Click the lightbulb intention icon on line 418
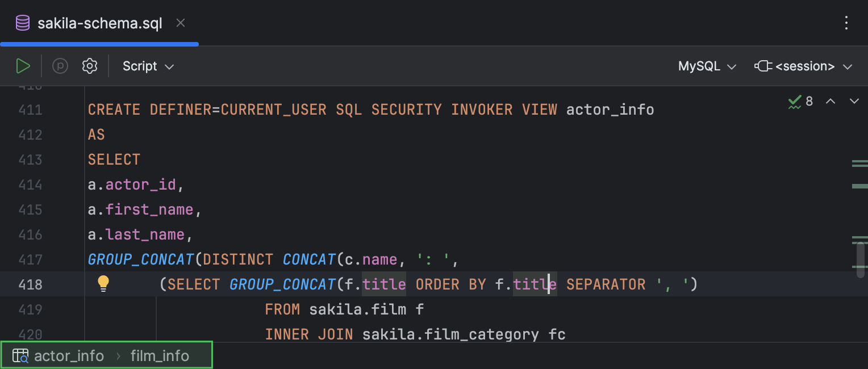Viewport: 868px width, 369px height. tap(103, 284)
